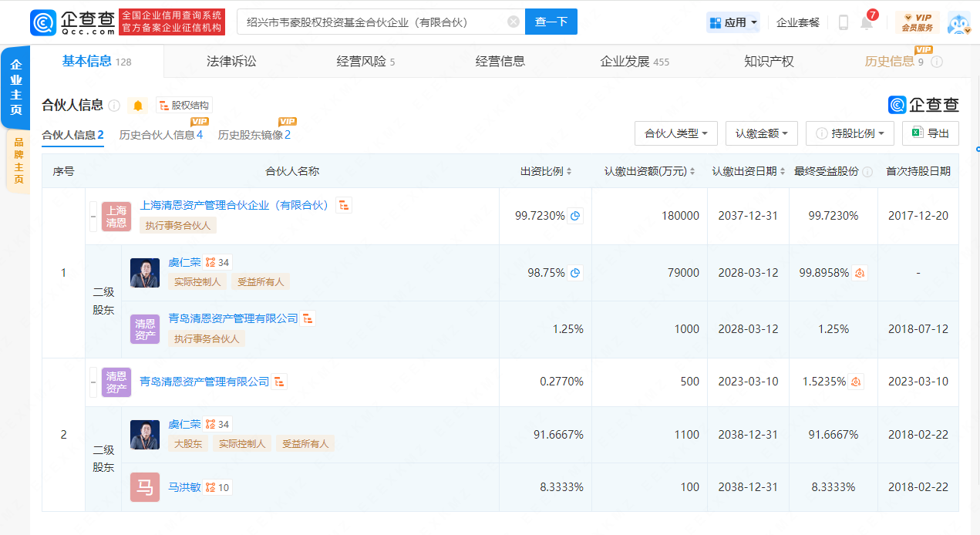Open the VIP 会员服务 badge
The width and height of the screenshot is (980, 535).
pos(917,22)
